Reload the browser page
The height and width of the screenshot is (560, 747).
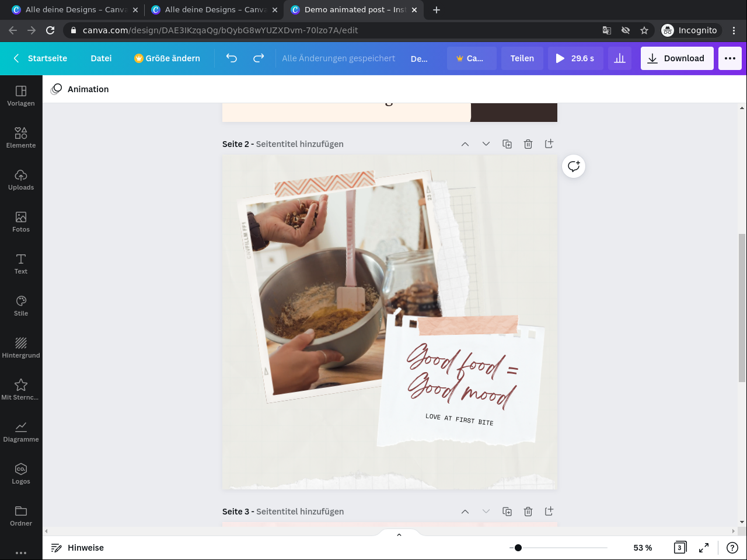coord(50,30)
